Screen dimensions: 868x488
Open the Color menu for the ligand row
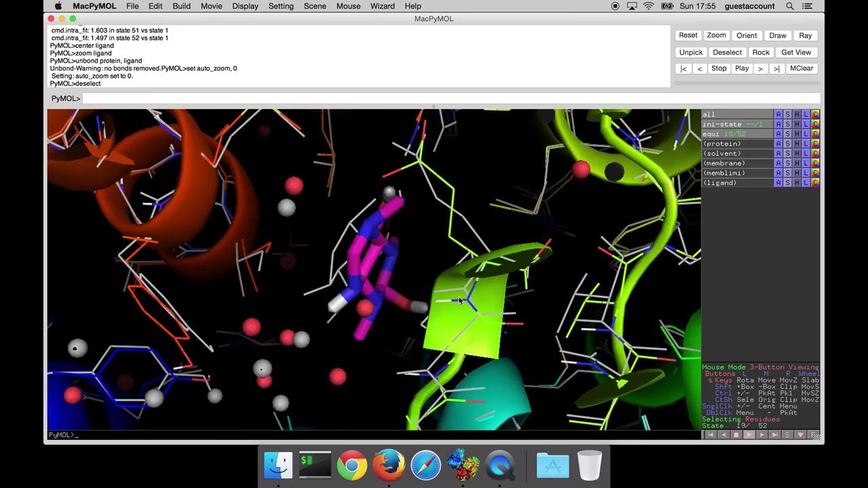click(x=815, y=183)
